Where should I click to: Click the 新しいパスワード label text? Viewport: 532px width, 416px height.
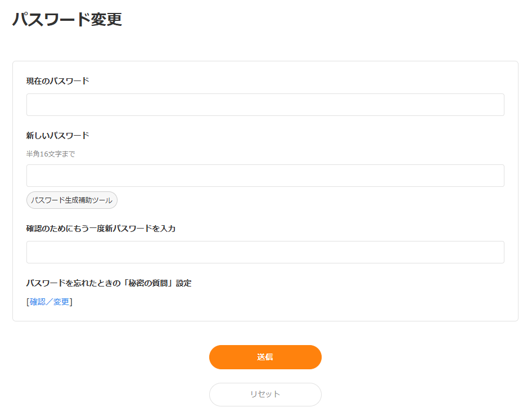pyautogui.click(x=57, y=136)
